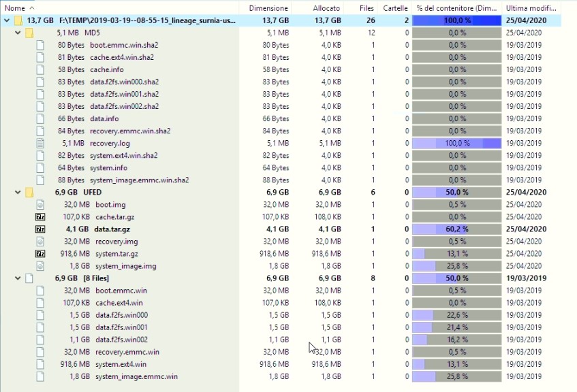Screen dimensions: 577x392
Task: Sort by the Dimensione column header
Action: pos(268,7)
